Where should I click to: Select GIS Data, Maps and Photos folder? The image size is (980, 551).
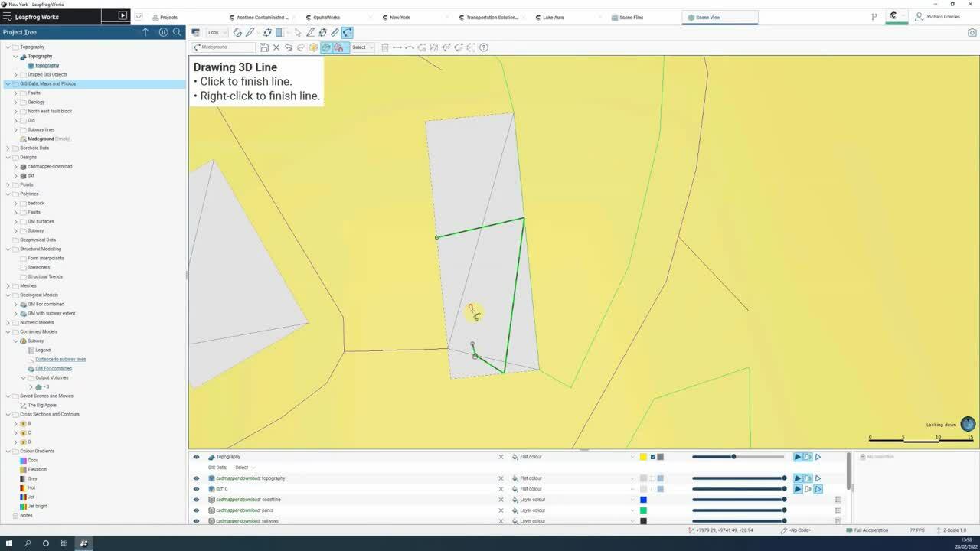[x=47, y=83]
